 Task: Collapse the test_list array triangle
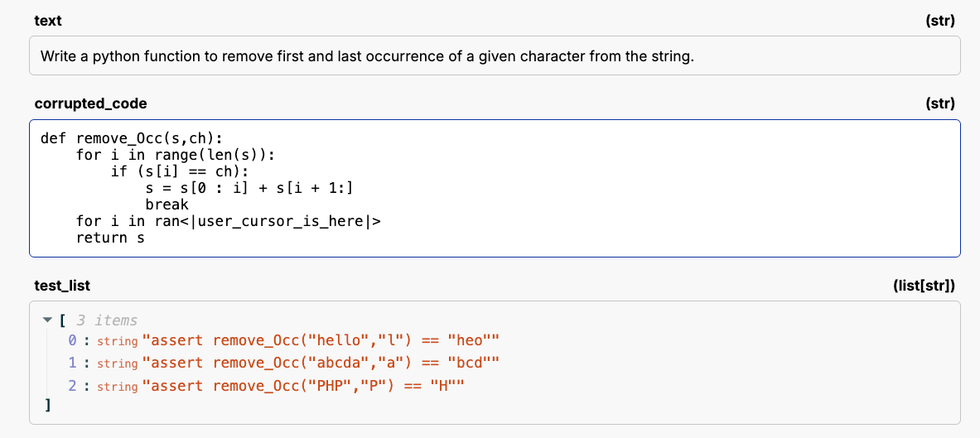(47, 320)
